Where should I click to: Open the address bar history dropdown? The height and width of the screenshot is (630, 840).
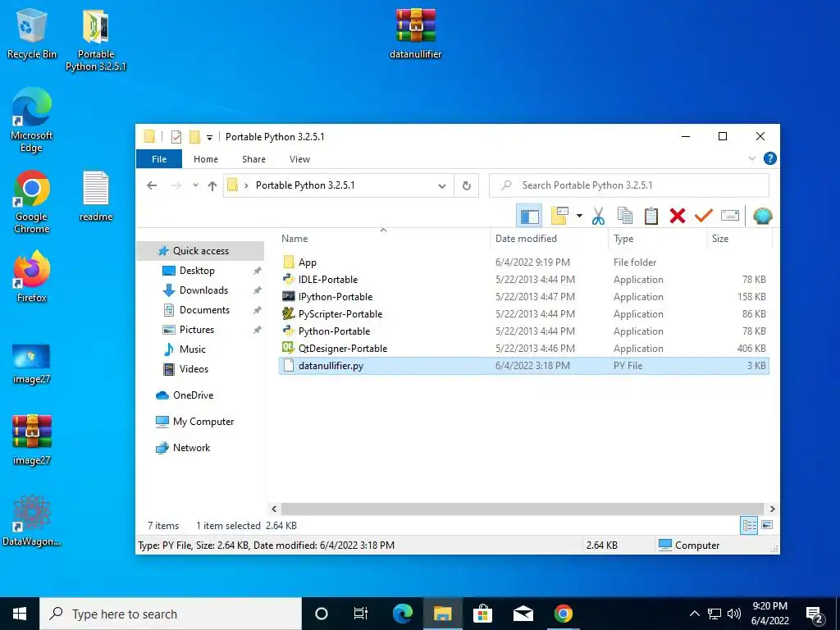pyautogui.click(x=442, y=186)
